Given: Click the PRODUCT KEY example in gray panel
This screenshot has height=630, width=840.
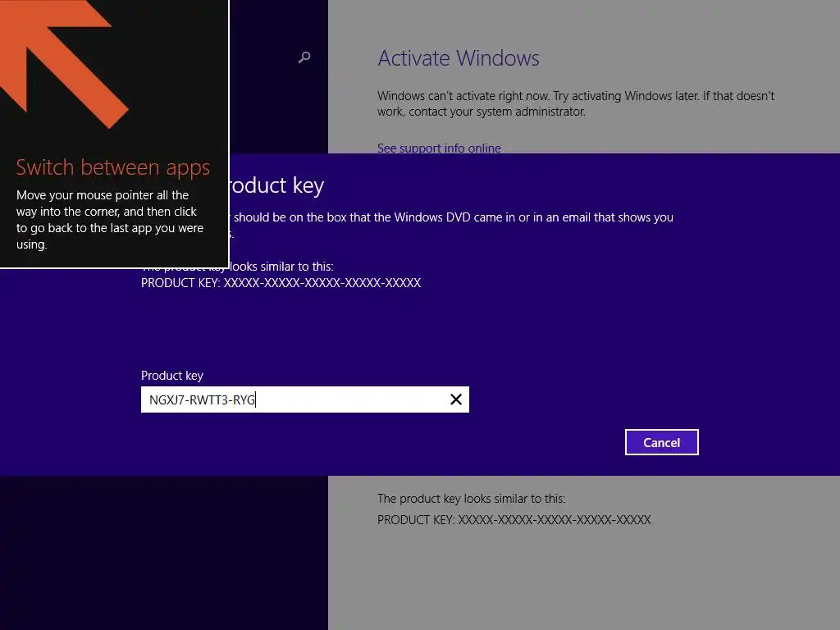Looking at the screenshot, I should pyautogui.click(x=514, y=519).
